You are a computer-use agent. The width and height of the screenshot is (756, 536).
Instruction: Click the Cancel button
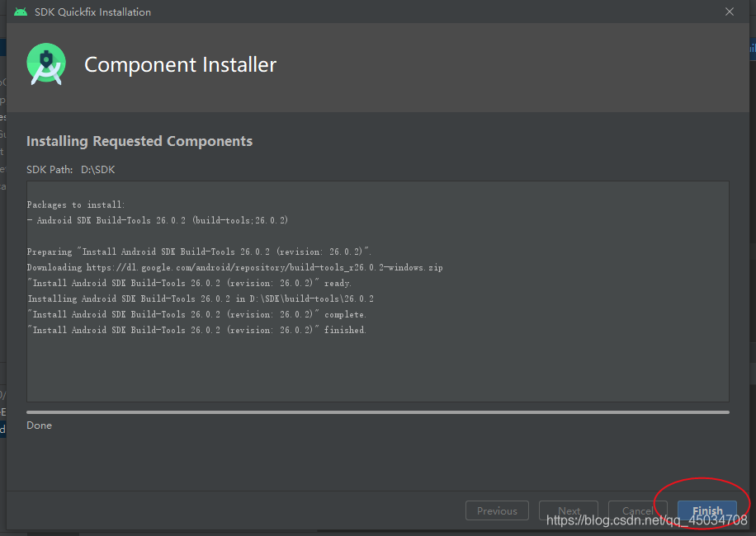coord(637,510)
